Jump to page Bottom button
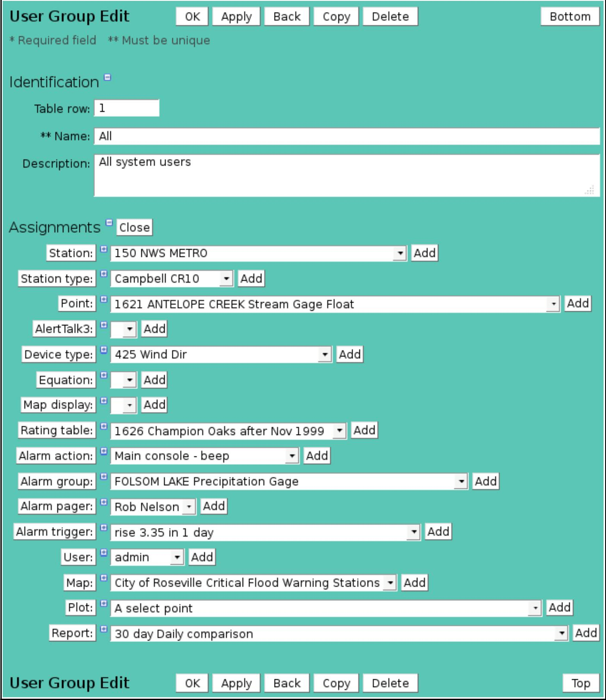Image resolution: width=606 pixels, height=700 pixels. point(570,17)
